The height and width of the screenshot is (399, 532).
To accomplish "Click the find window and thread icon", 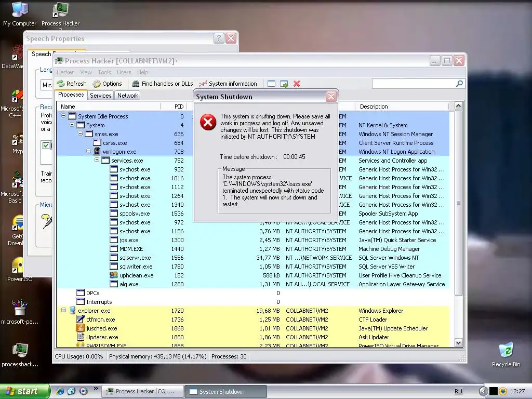I will pyautogui.click(x=284, y=84).
